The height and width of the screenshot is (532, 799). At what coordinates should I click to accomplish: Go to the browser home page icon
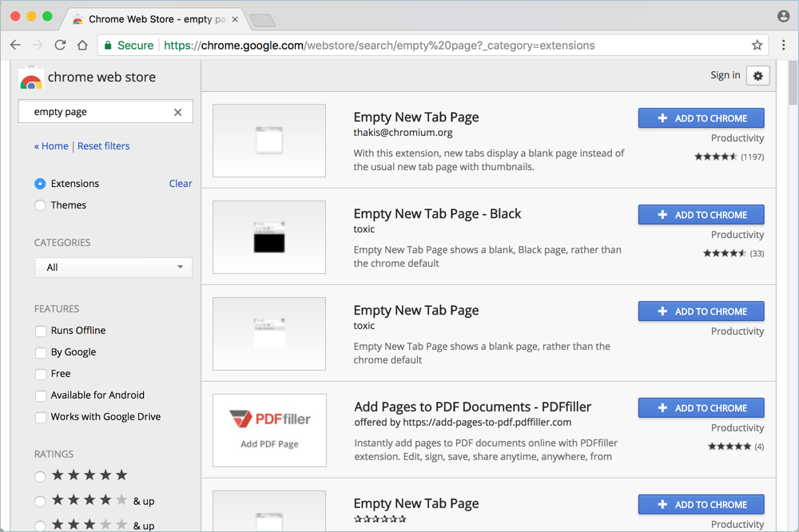(x=82, y=46)
